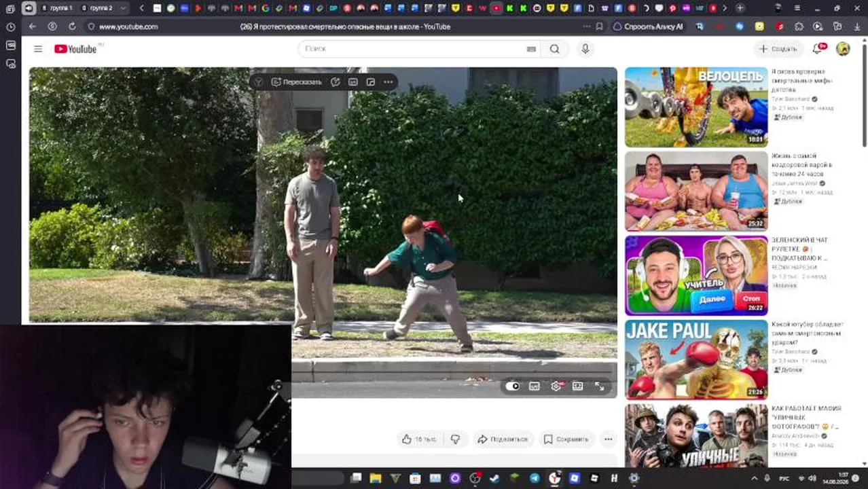Screen dimensions: 868x489
Task: Open Telegram from the taskbar
Action: (535, 478)
